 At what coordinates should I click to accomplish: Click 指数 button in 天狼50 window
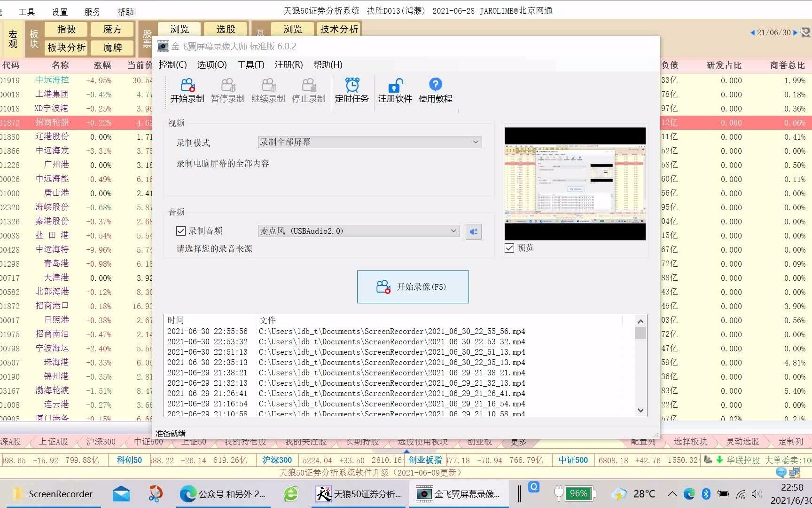(x=66, y=29)
